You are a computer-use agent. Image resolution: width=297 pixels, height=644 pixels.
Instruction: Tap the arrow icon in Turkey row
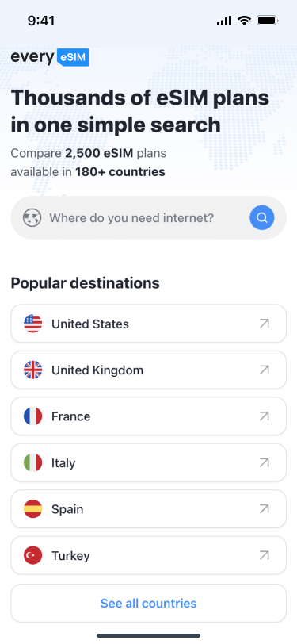pyautogui.click(x=265, y=556)
